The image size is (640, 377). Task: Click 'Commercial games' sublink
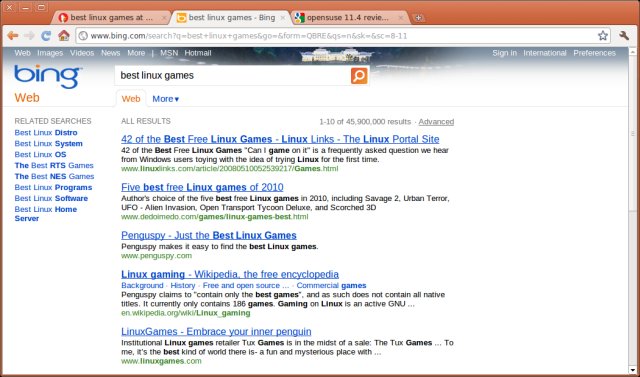(331, 286)
